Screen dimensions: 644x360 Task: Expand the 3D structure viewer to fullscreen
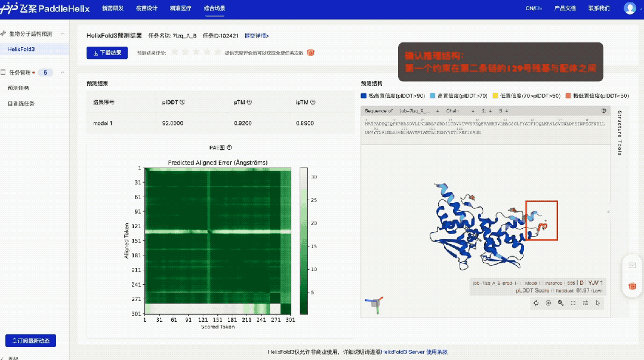(572, 303)
